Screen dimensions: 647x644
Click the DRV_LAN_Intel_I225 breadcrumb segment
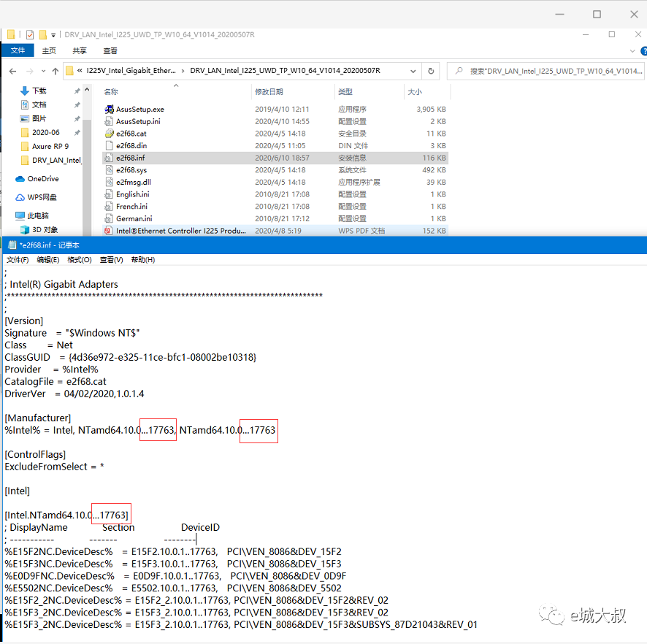[x=285, y=71]
